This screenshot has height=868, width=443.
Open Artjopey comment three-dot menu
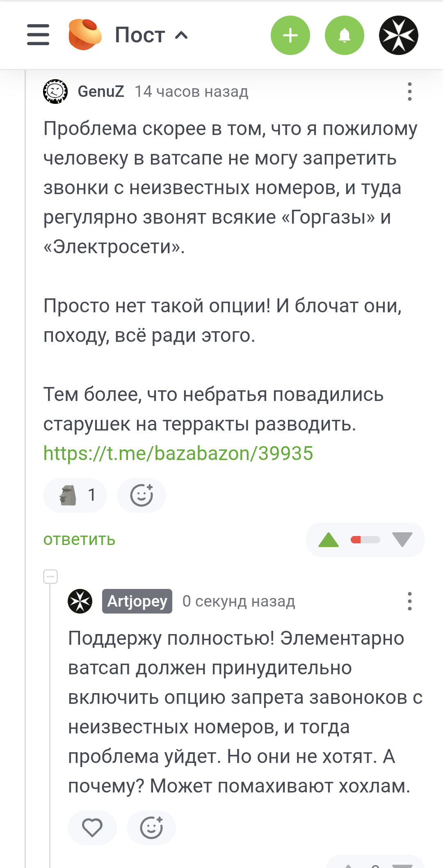pos(409,601)
